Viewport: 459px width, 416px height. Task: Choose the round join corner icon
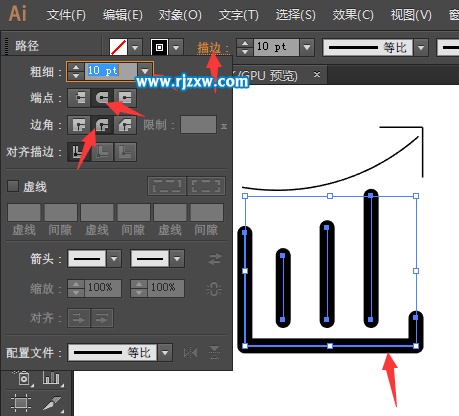[102, 125]
